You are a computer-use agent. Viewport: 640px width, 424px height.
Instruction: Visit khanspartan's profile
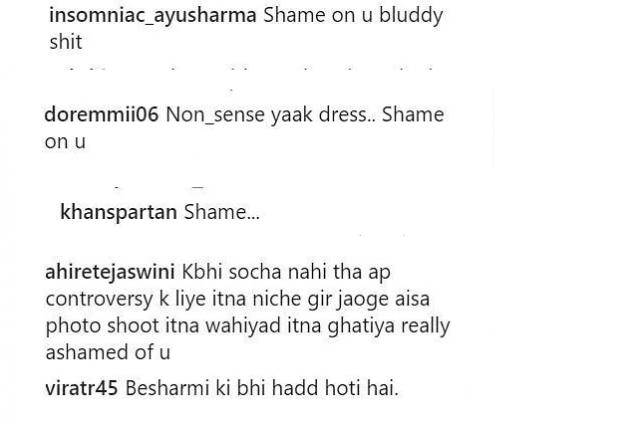(118, 212)
